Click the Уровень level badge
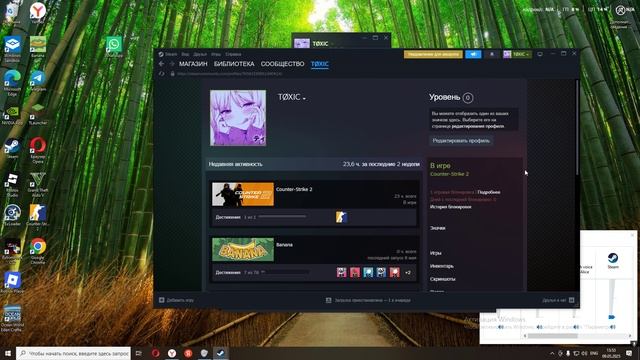Screen dimensions: 640x360 coord(468,98)
